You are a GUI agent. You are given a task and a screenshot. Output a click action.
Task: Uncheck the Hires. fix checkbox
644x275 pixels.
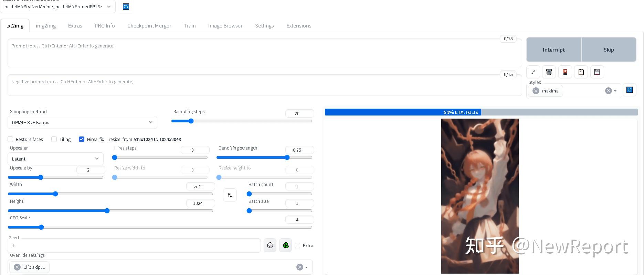tap(82, 139)
